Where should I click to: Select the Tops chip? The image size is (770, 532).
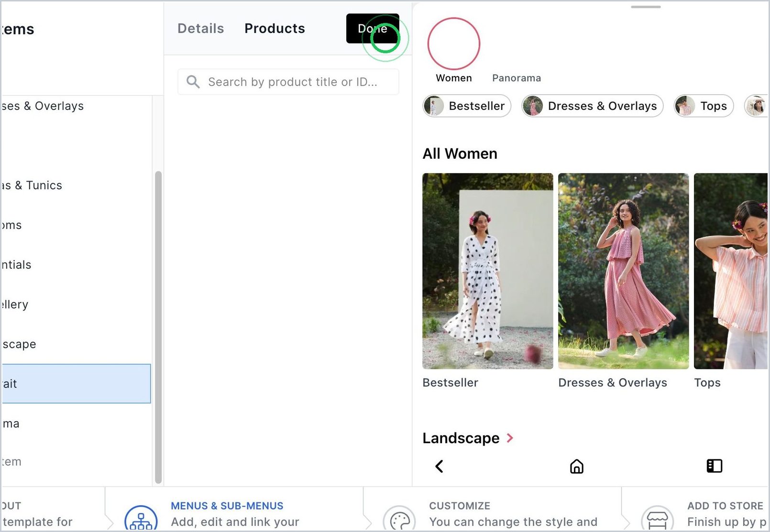704,106
